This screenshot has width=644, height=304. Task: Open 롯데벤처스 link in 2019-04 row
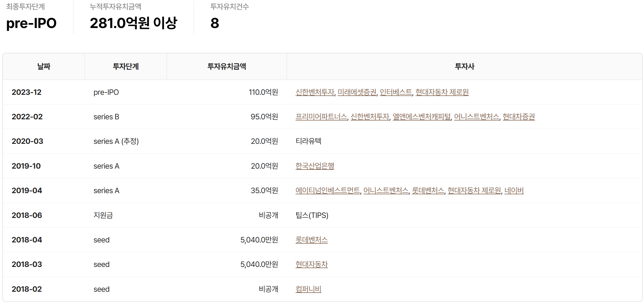pyautogui.click(x=428, y=191)
